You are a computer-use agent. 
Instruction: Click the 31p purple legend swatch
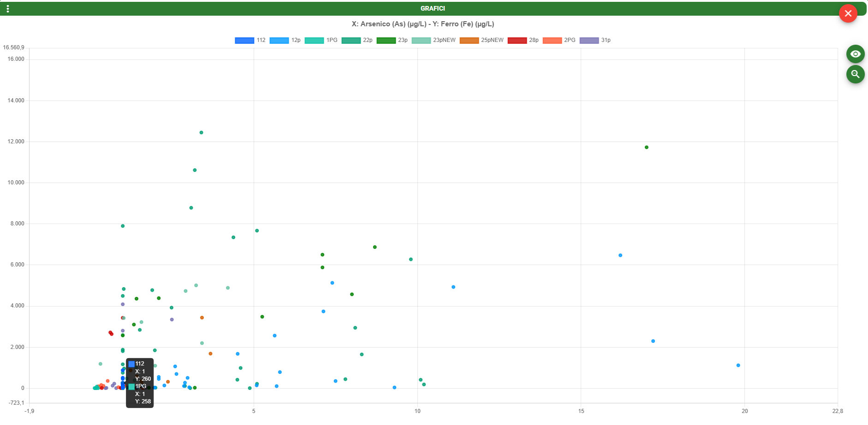coord(589,41)
